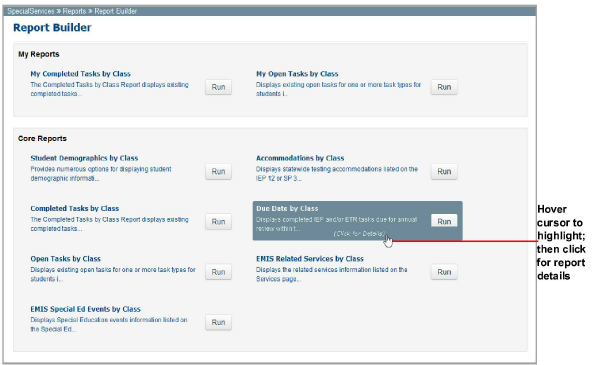595x365 pixels.
Task: Run the EMIS Special Ed Events by Class report
Action: point(218,323)
